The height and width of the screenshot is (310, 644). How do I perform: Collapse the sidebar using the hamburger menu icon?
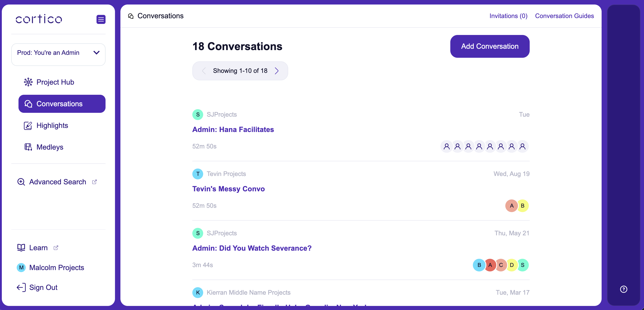coord(101,19)
